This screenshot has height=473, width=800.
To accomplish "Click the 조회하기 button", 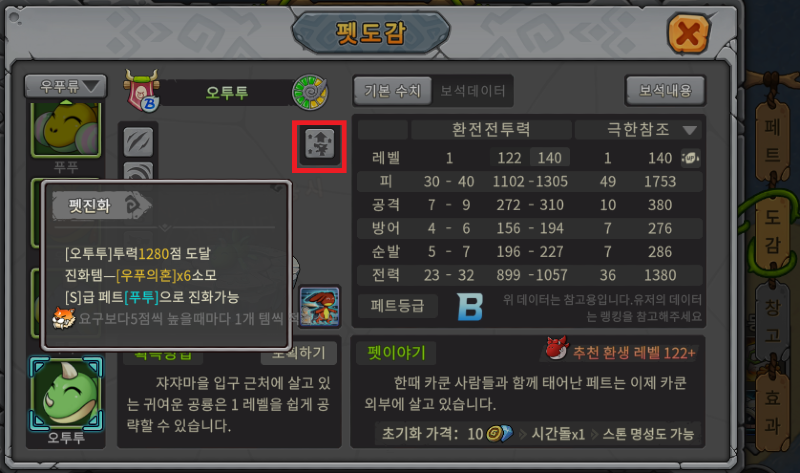I will (x=298, y=353).
